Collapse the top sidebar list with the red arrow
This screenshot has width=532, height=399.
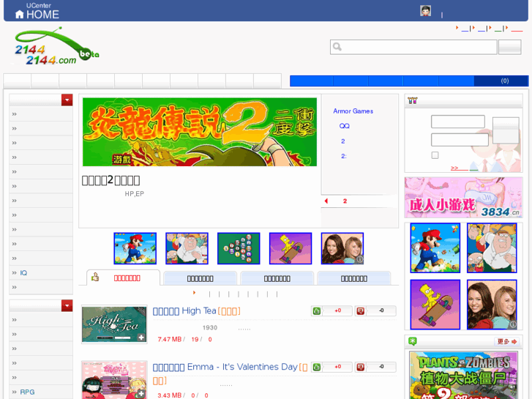[67, 100]
